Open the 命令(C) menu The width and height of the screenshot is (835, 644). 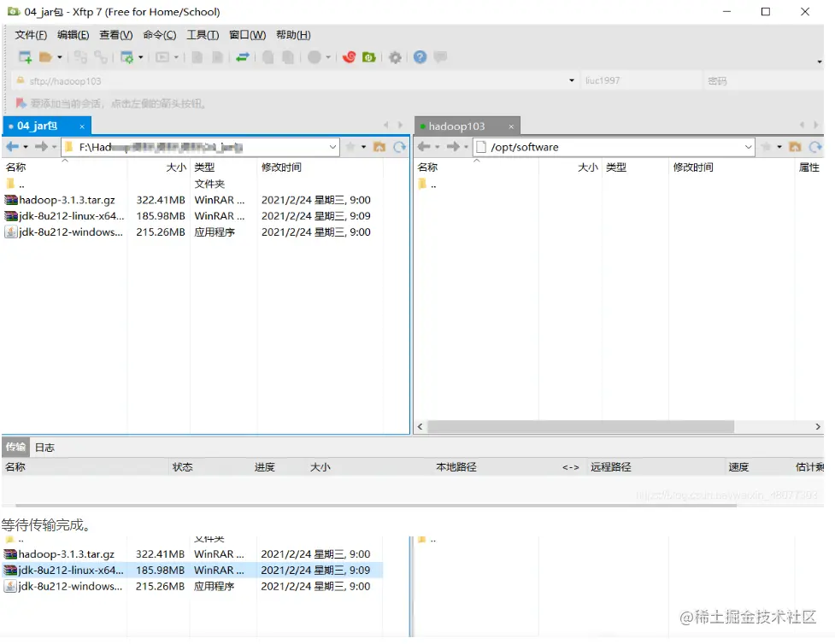[159, 35]
